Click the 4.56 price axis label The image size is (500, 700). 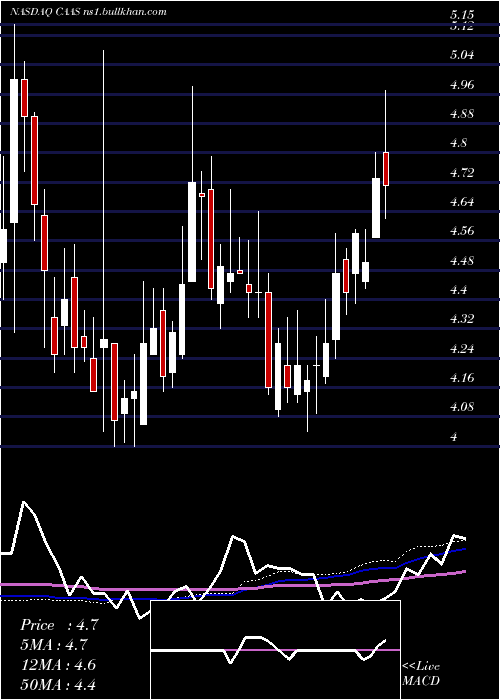point(462,231)
